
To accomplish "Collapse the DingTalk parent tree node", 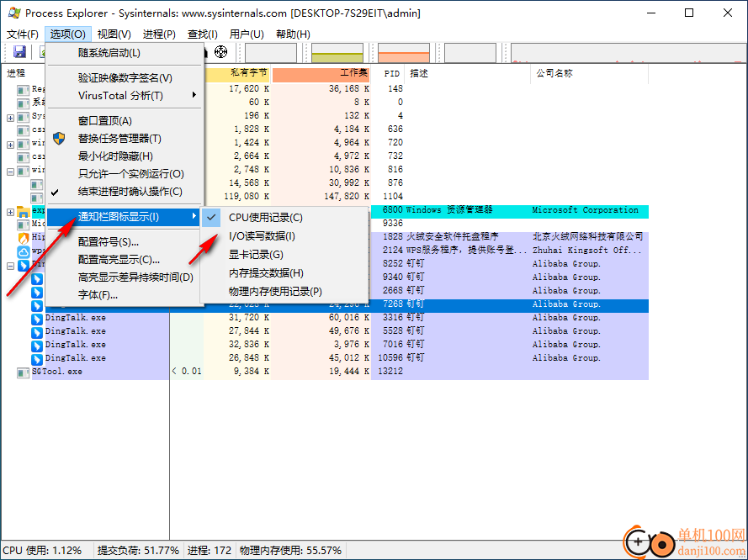I will point(10,266).
